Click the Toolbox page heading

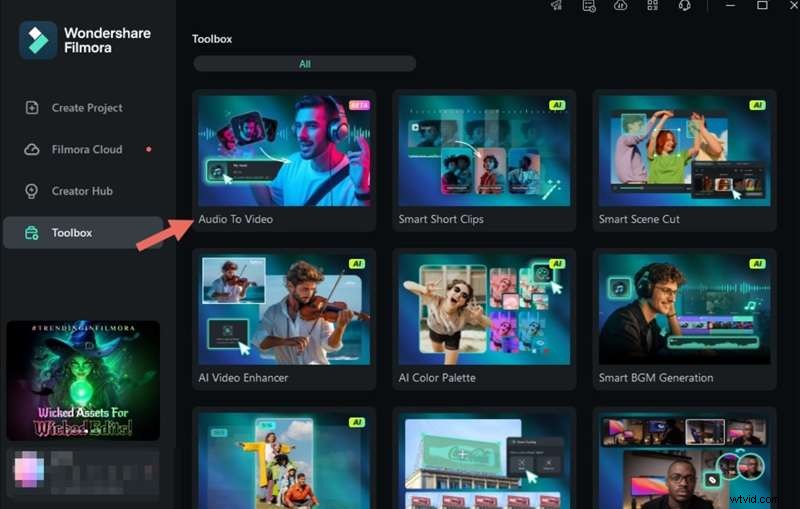[x=212, y=39]
